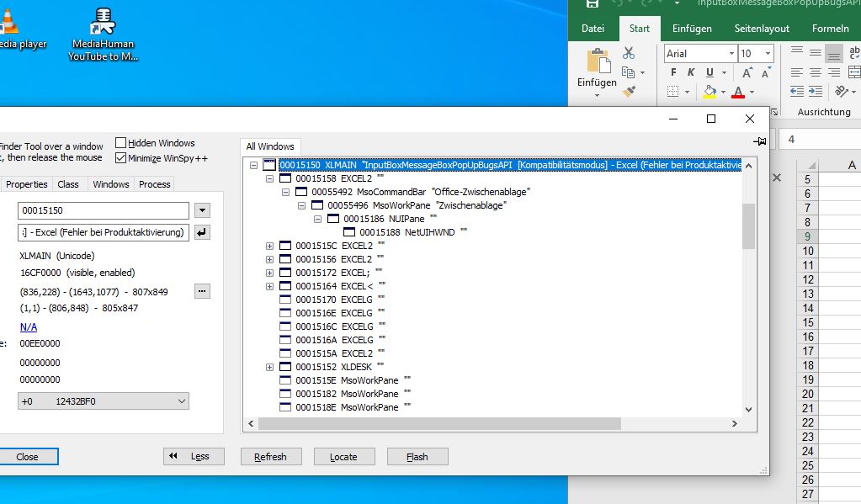Expand the 00015152 XLDESK node

point(269,367)
